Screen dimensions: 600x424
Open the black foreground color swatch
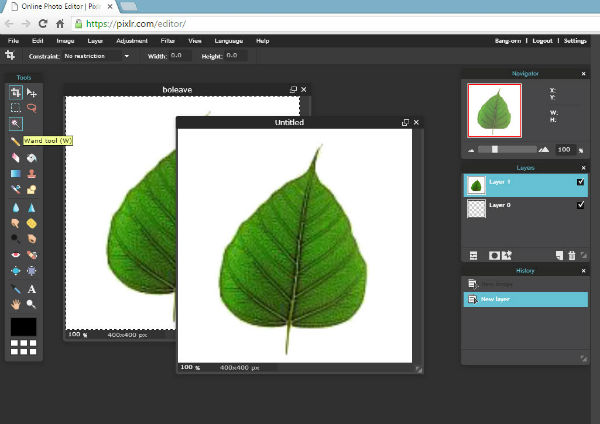tap(23, 327)
